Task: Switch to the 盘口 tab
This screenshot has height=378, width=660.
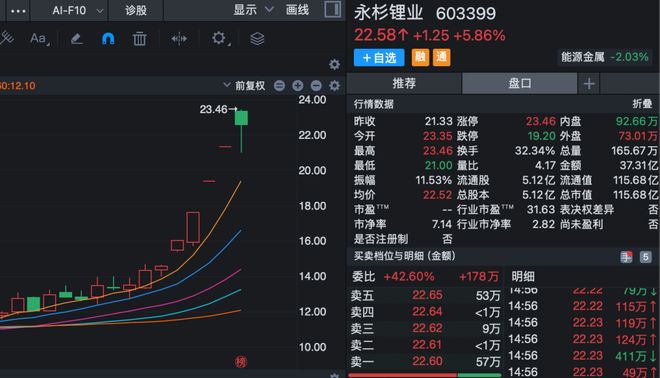Action: click(x=519, y=83)
